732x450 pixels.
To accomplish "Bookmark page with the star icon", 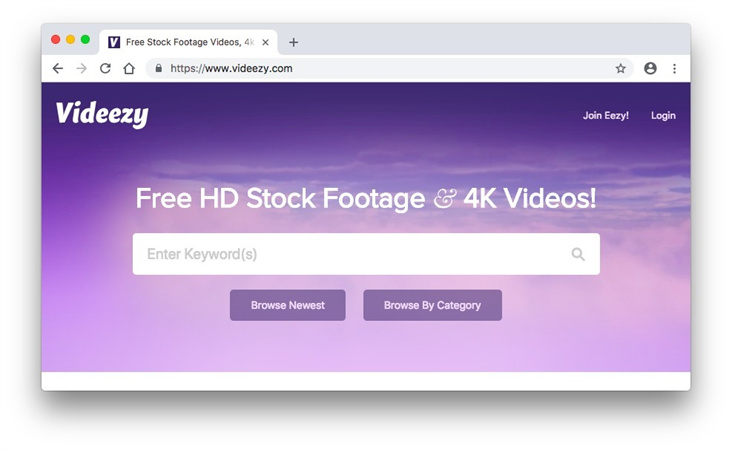I will [x=620, y=69].
